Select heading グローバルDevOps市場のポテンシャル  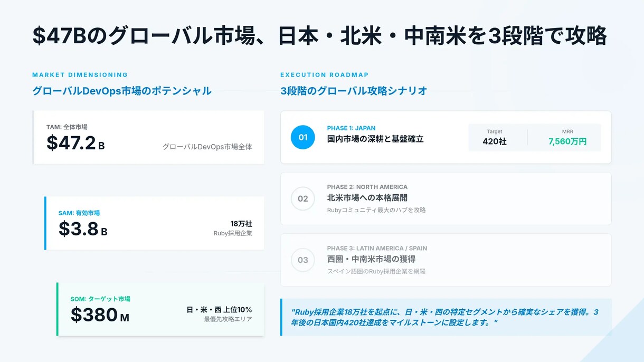pyautogui.click(x=122, y=91)
